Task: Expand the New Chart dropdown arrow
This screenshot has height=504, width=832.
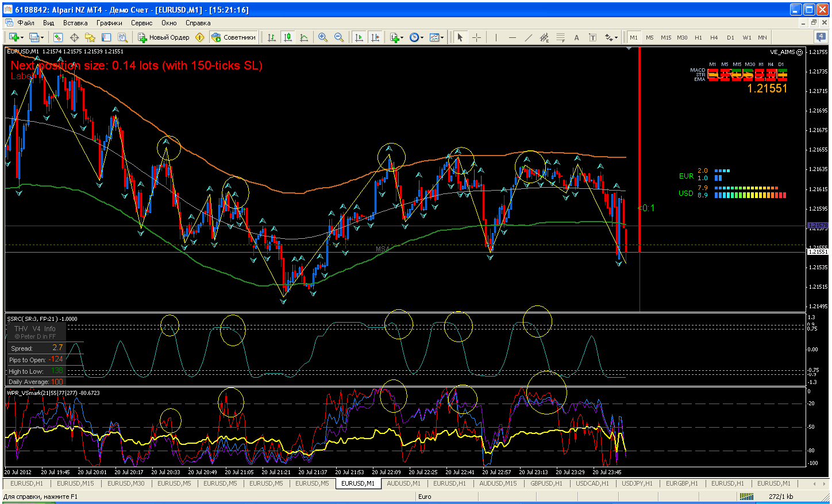Action: tap(21, 37)
